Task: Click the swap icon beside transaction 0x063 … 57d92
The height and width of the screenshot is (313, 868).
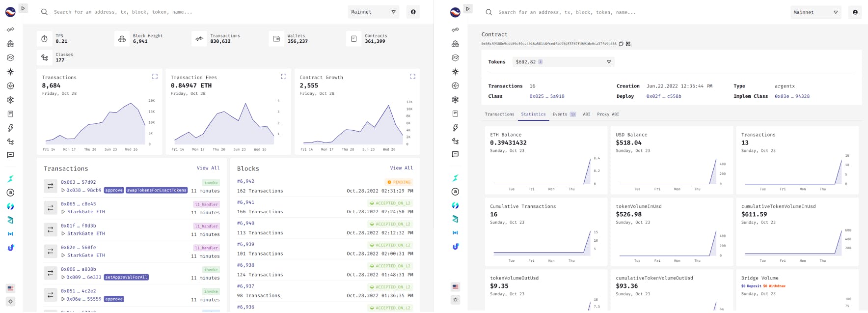Action: (50, 186)
